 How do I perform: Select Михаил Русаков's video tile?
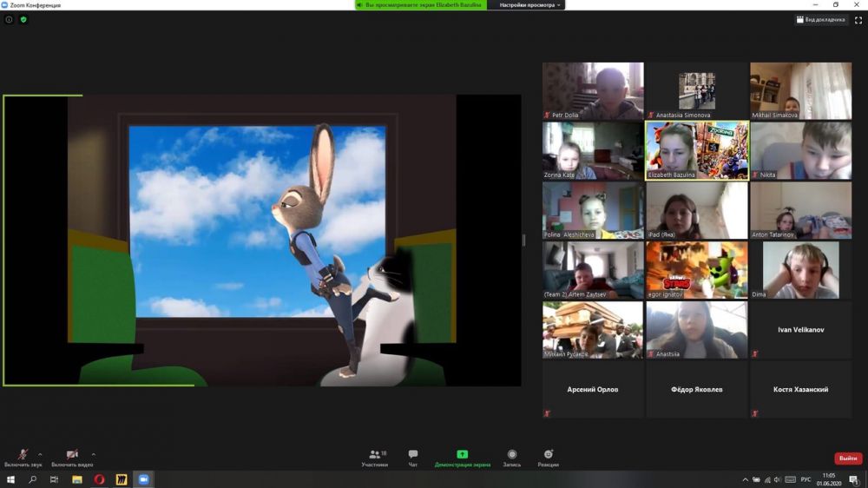tap(593, 330)
